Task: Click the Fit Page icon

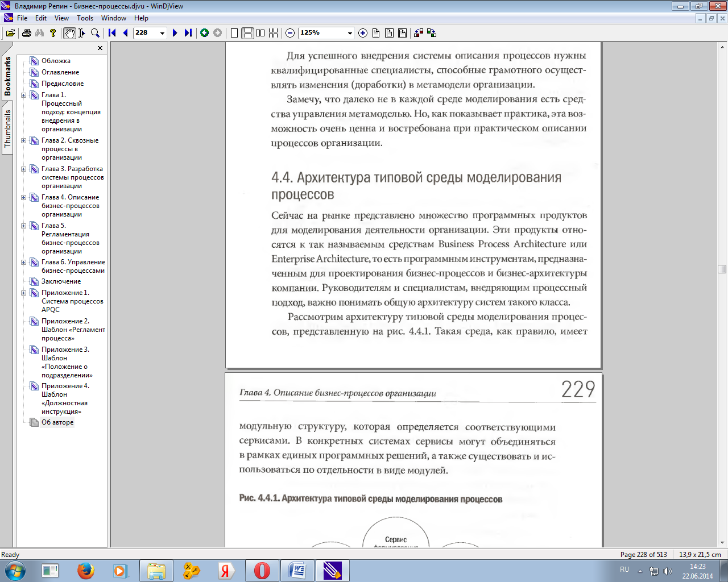Action: click(x=403, y=33)
